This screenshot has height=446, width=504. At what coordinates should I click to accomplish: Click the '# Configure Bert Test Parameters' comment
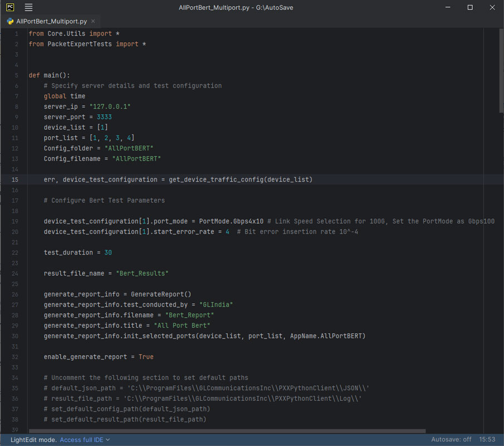[104, 201]
